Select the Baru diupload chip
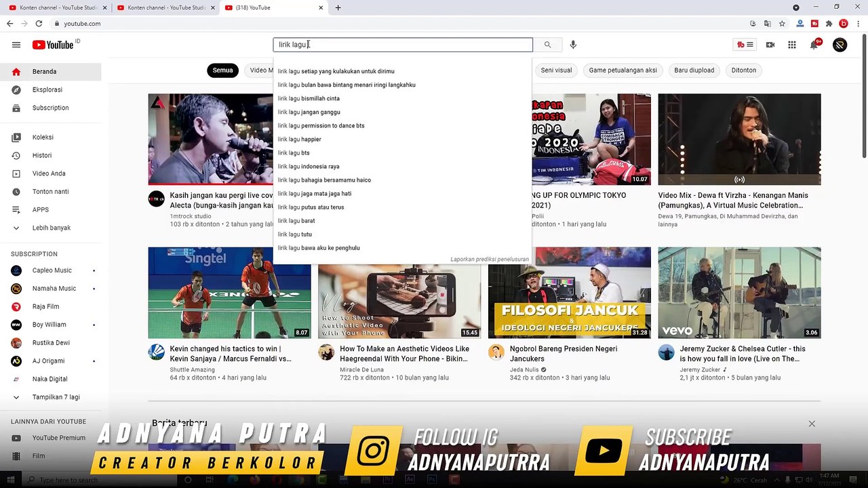This screenshot has width=868, height=488. tap(694, 70)
